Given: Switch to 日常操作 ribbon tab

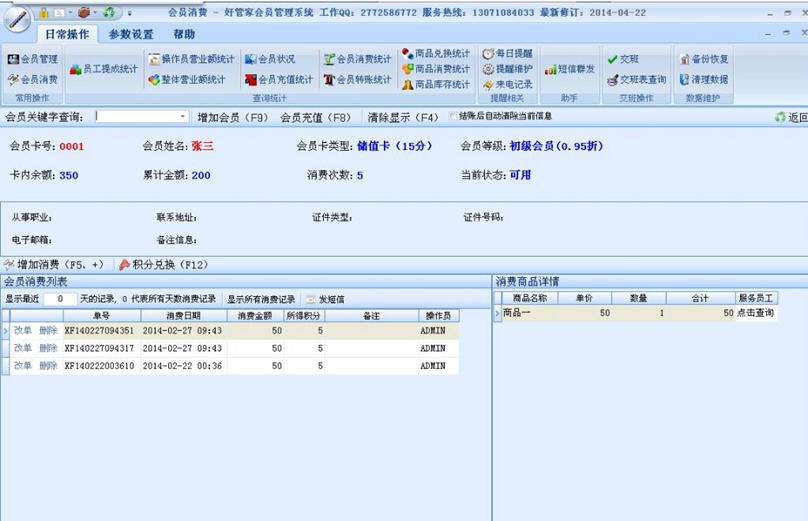Looking at the screenshot, I should click(67, 34).
